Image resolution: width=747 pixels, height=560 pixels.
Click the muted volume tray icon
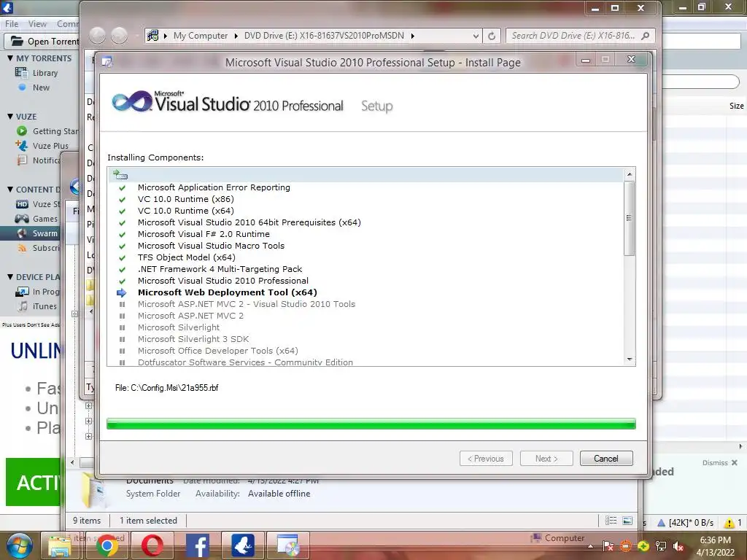coord(678,547)
